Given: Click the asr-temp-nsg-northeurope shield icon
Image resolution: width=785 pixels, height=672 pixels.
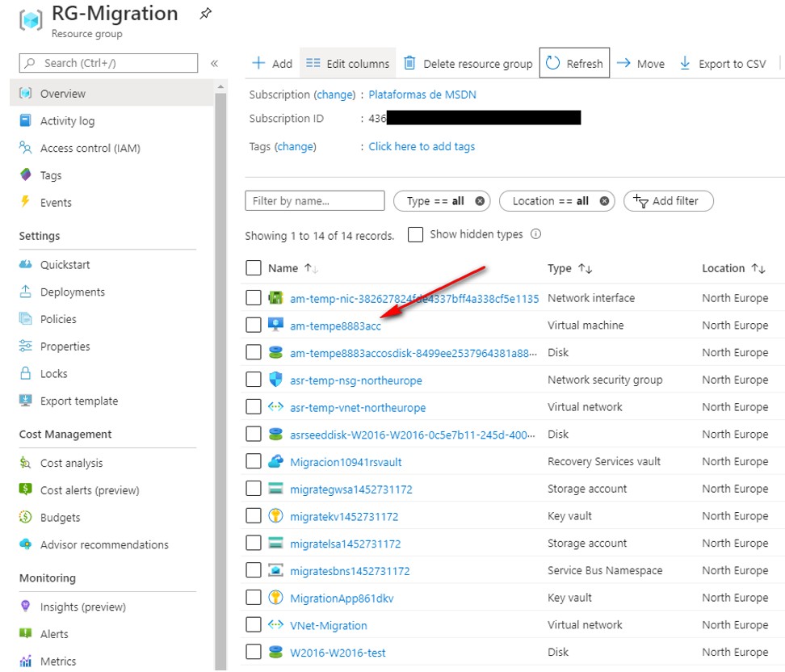Looking at the screenshot, I should pos(276,379).
